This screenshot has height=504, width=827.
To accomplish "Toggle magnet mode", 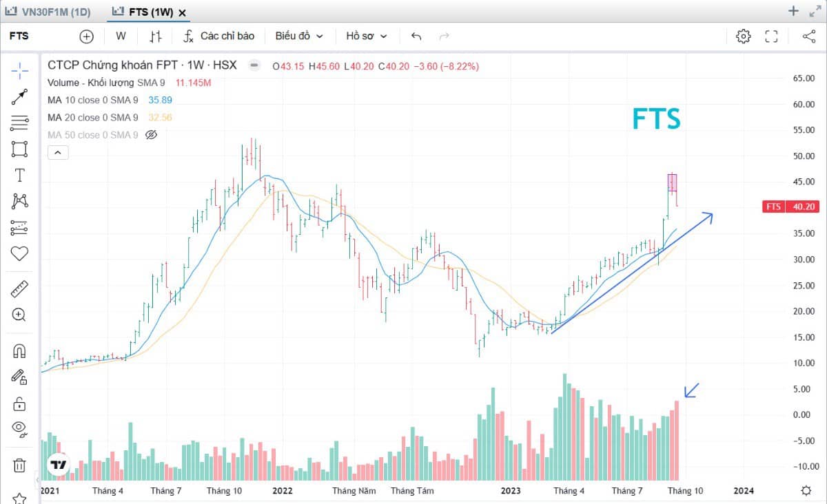I will coord(19,351).
